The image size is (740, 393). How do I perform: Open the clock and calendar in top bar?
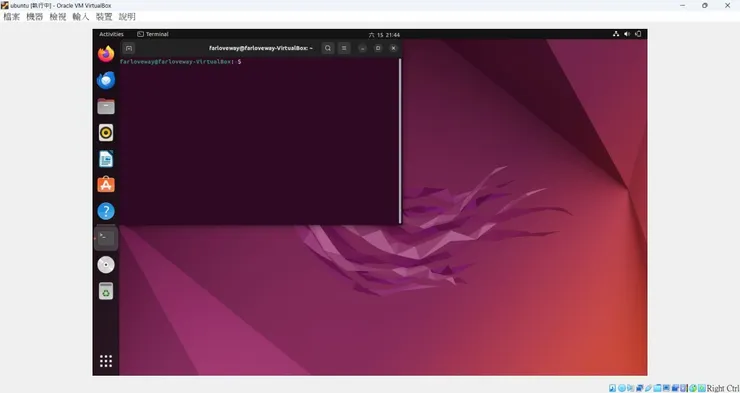pos(384,34)
